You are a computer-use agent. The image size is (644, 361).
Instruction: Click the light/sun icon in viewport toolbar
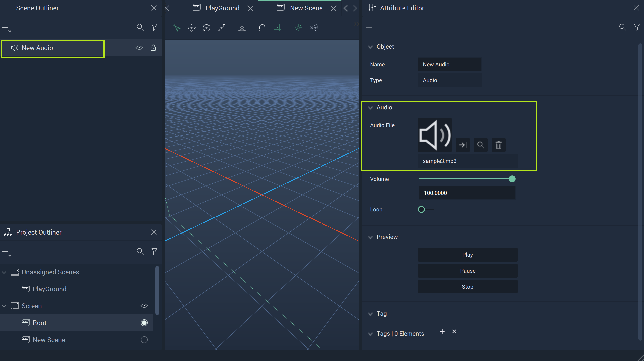[298, 28]
